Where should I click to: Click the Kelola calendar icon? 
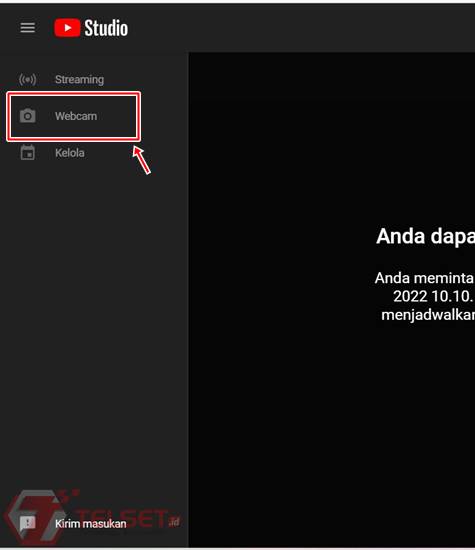[27, 153]
